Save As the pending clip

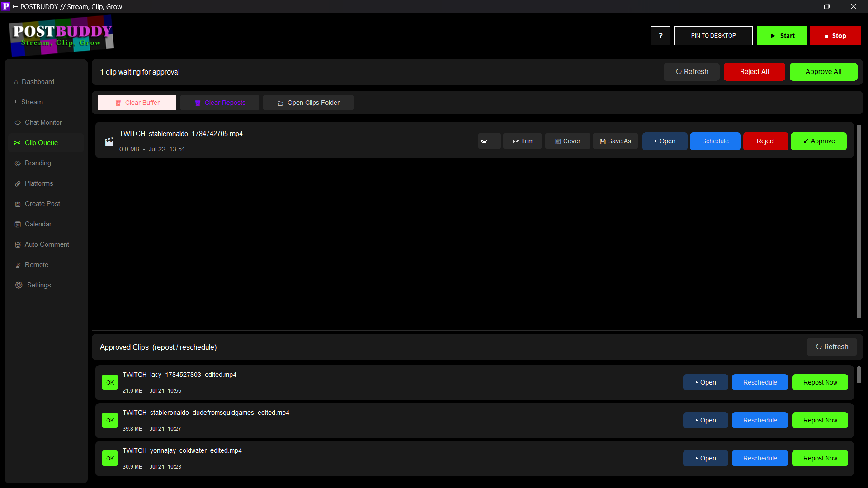coord(615,141)
